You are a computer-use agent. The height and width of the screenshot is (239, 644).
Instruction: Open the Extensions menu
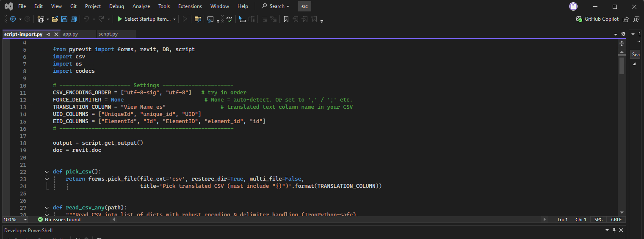(x=190, y=6)
